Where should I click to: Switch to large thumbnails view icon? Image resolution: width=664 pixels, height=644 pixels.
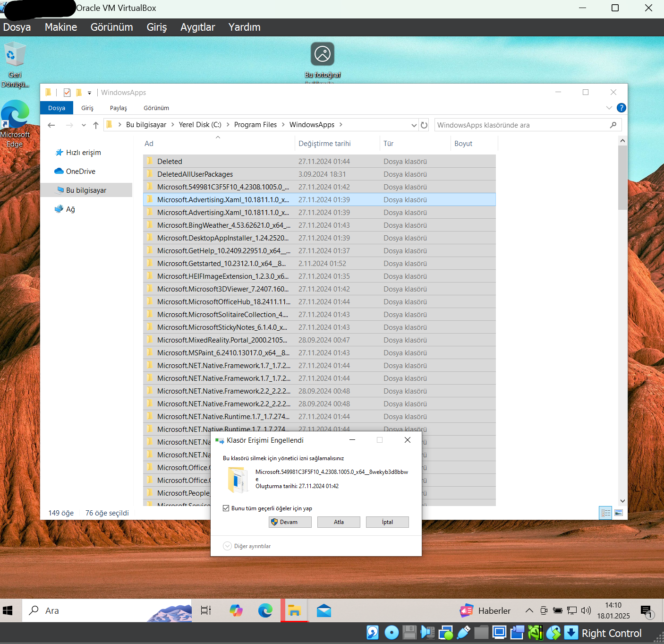(619, 513)
